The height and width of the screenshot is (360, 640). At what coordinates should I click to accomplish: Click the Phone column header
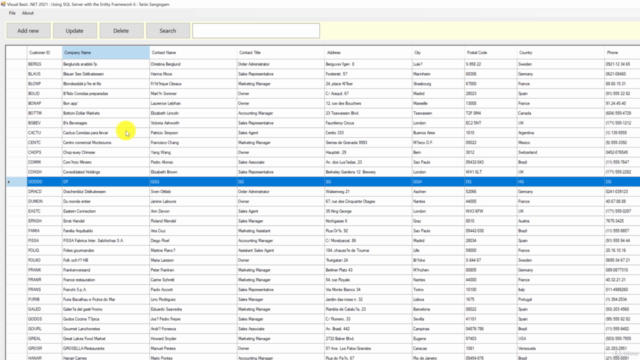coord(622,53)
